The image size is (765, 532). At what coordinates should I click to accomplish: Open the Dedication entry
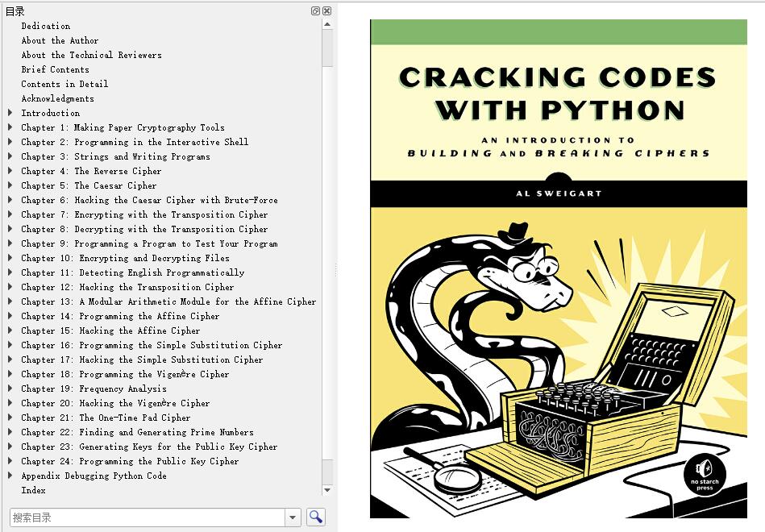(x=46, y=26)
